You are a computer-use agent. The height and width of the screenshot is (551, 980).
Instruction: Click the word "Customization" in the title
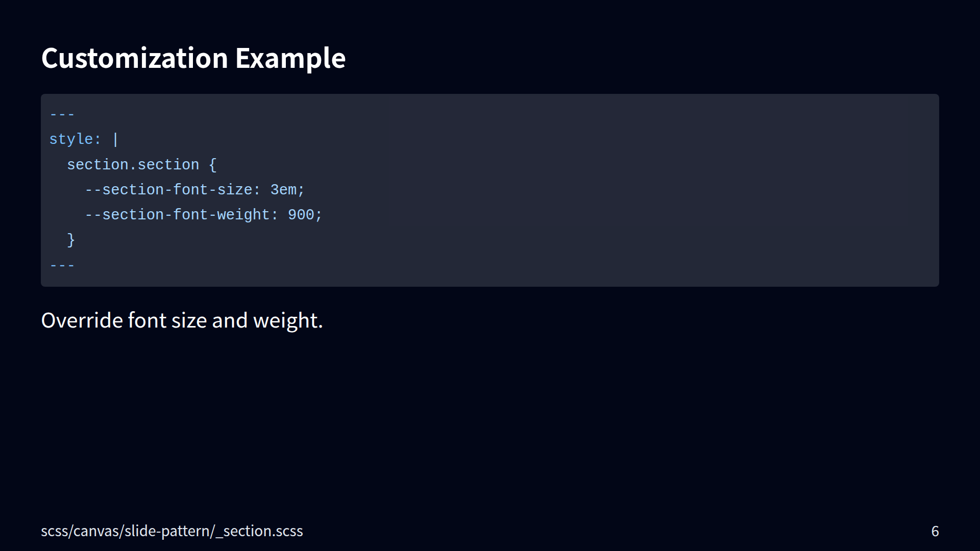tap(134, 58)
